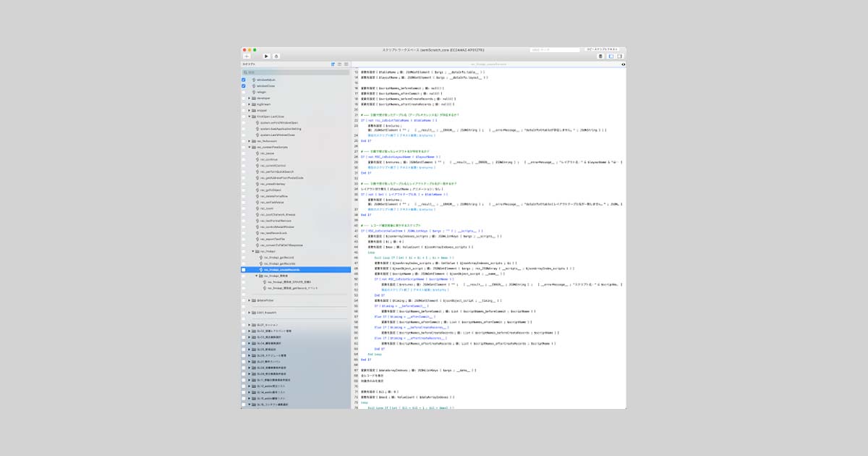Click the middle view-switch icon above script list
The height and width of the screenshot is (456, 868).
[340, 64]
